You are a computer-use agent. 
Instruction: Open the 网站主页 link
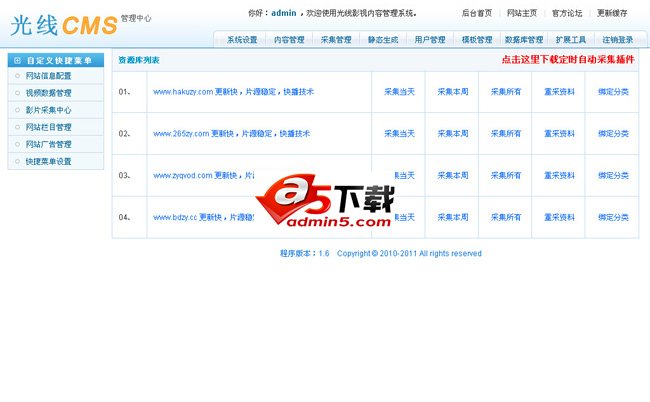[x=522, y=13]
